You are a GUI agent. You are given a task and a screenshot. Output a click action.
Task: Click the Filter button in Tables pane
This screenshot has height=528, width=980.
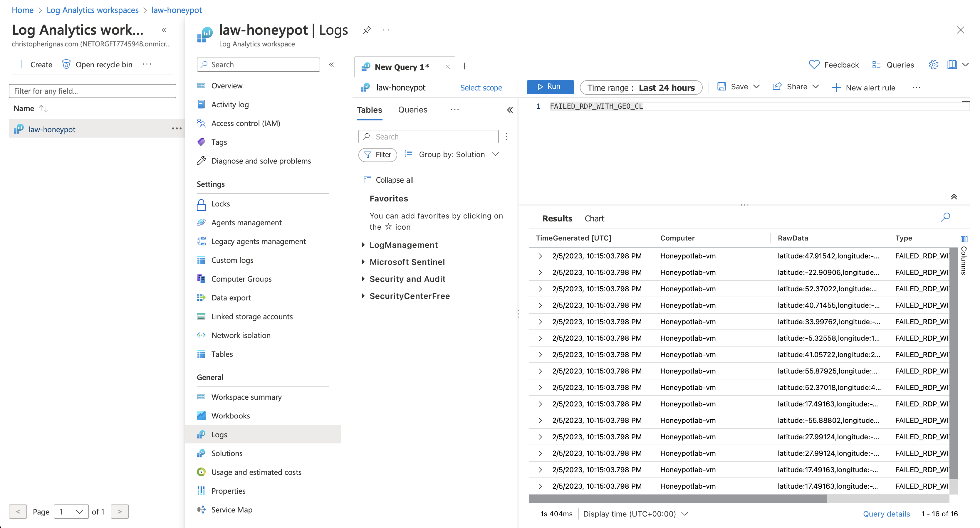(x=377, y=155)
